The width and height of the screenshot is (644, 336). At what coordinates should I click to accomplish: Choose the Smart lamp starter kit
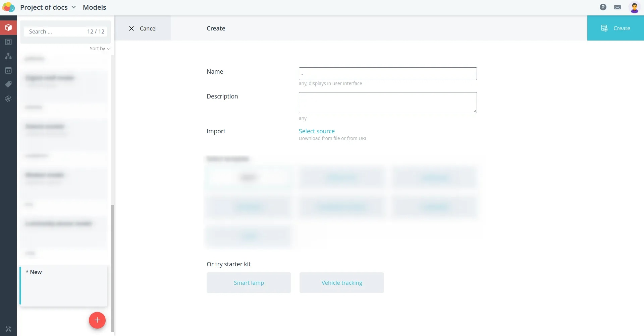(249, 283)
